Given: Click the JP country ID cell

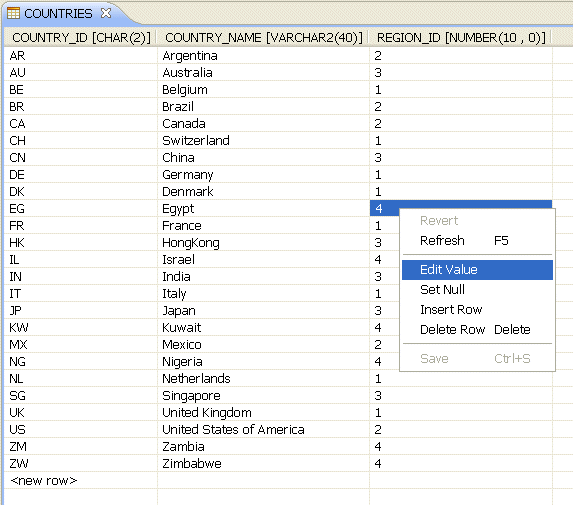Looking at the screenshot, I should 81,311.
